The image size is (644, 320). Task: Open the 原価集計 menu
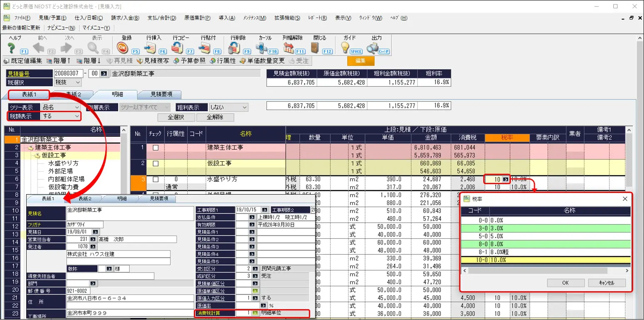pos(197,18)
